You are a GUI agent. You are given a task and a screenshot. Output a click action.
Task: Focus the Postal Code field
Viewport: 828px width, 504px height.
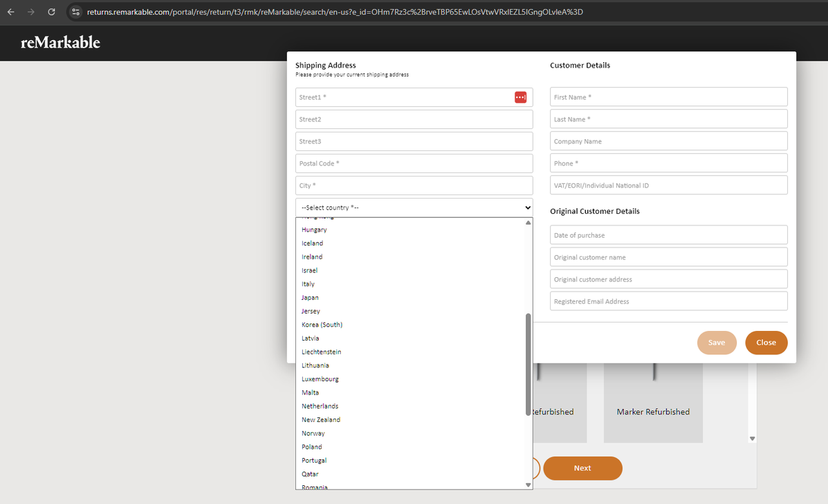(x=414, y=163)
